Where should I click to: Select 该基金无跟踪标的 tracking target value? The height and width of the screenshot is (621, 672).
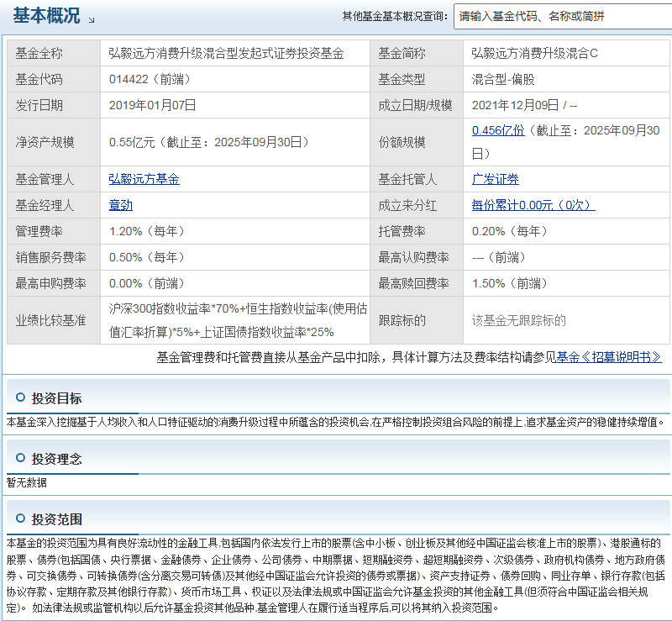[519, 320]
